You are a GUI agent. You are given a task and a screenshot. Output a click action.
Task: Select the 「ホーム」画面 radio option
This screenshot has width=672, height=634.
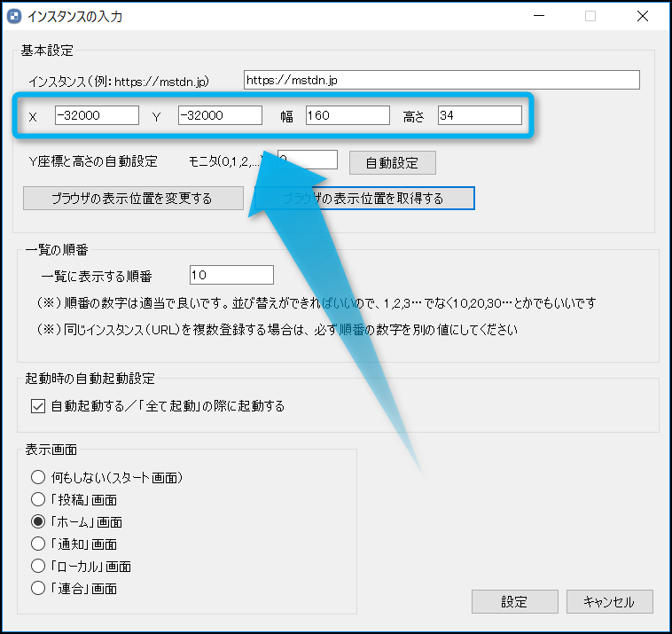38,521
